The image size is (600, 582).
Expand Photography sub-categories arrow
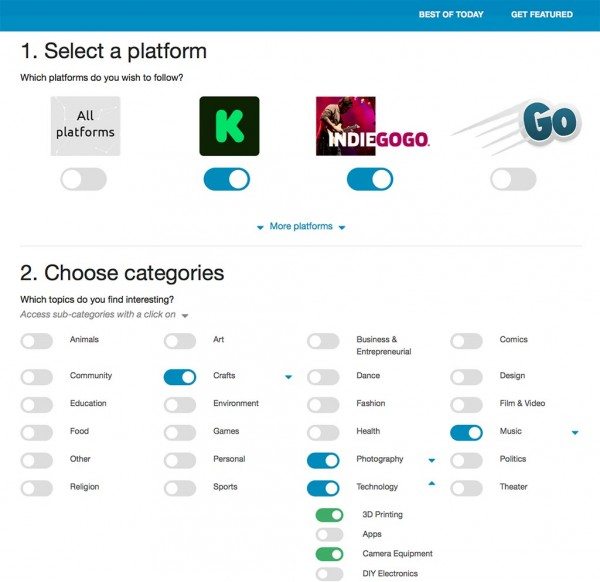point(432,460)
